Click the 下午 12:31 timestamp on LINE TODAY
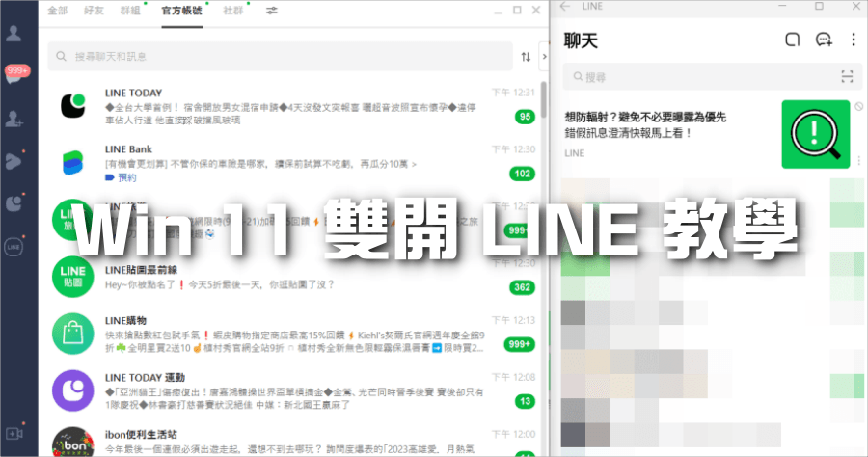Image resolution: width=868 pixels, height=457 pixels. pos(513,93)
